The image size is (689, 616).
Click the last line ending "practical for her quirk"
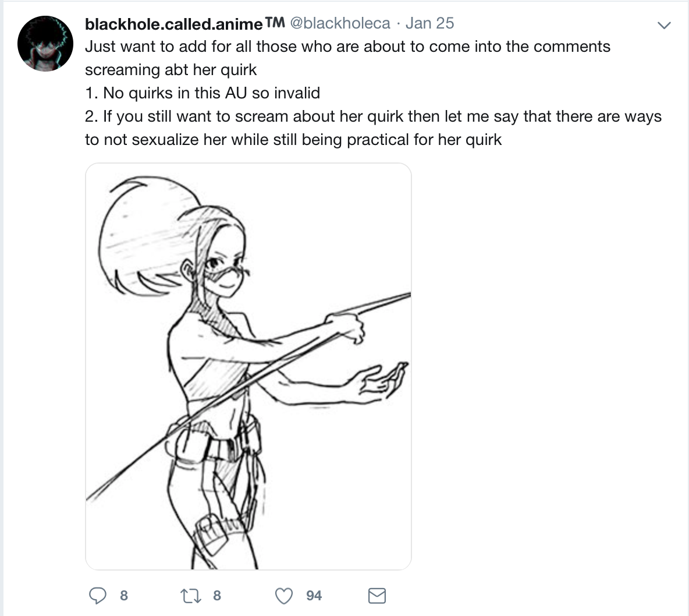coord(293,140)
